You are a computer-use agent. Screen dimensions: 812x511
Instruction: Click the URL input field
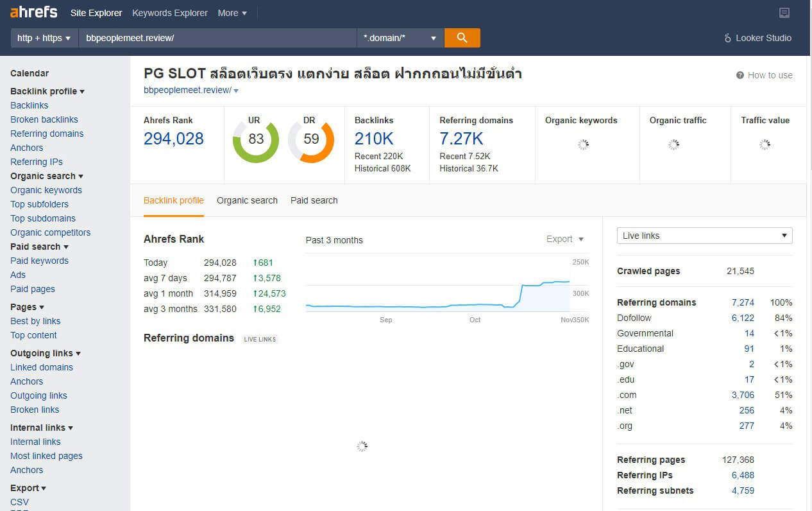(x=217, y=38)
